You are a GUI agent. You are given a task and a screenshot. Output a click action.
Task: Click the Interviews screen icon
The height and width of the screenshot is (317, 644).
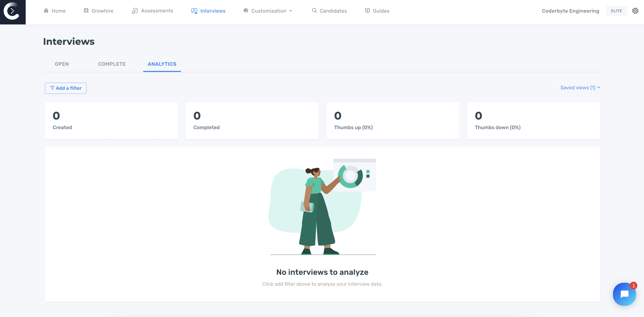(194, 11)
